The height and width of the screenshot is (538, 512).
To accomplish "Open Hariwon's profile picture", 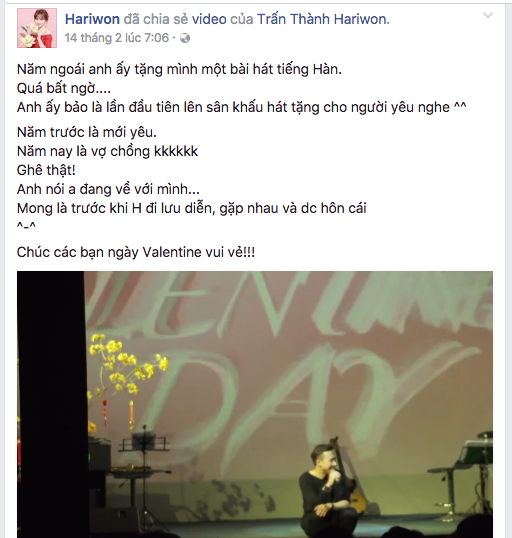I will pyautogui.click(x=37, y=28).
